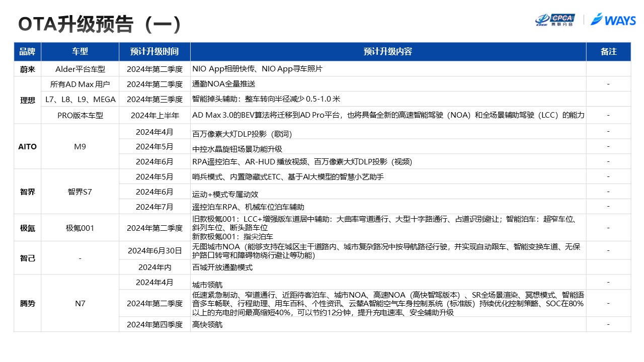Select the 腾势 brand cell

point(27,303)
